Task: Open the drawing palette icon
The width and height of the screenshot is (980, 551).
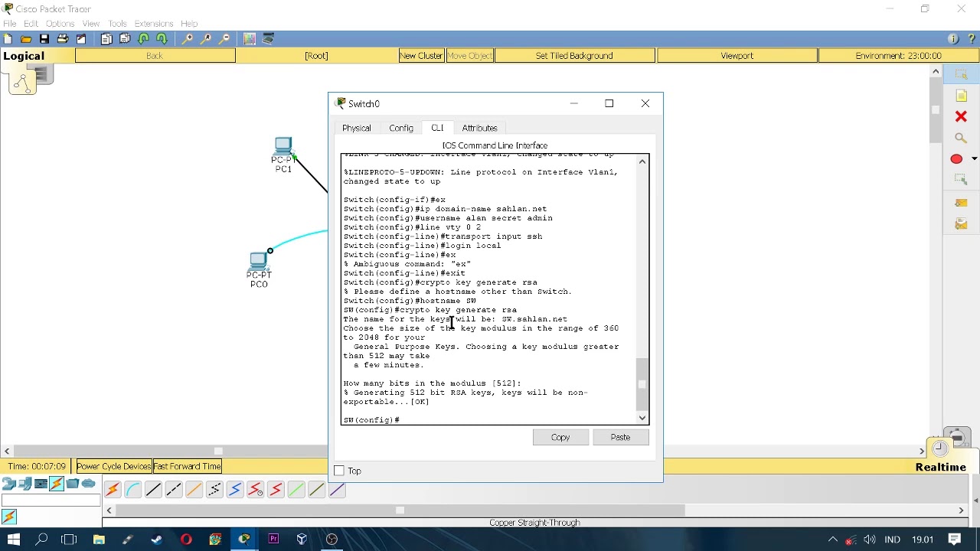Action: click(x=250, y=39)
